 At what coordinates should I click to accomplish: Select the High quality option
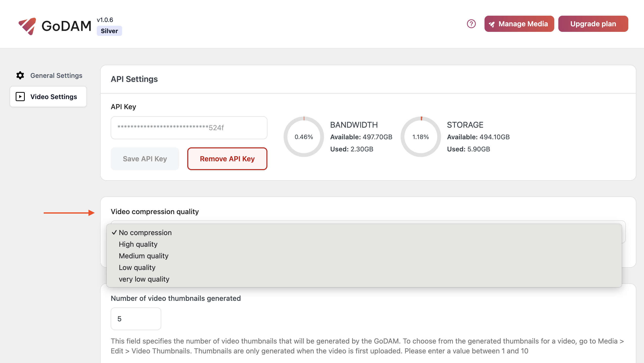point(138,244)
